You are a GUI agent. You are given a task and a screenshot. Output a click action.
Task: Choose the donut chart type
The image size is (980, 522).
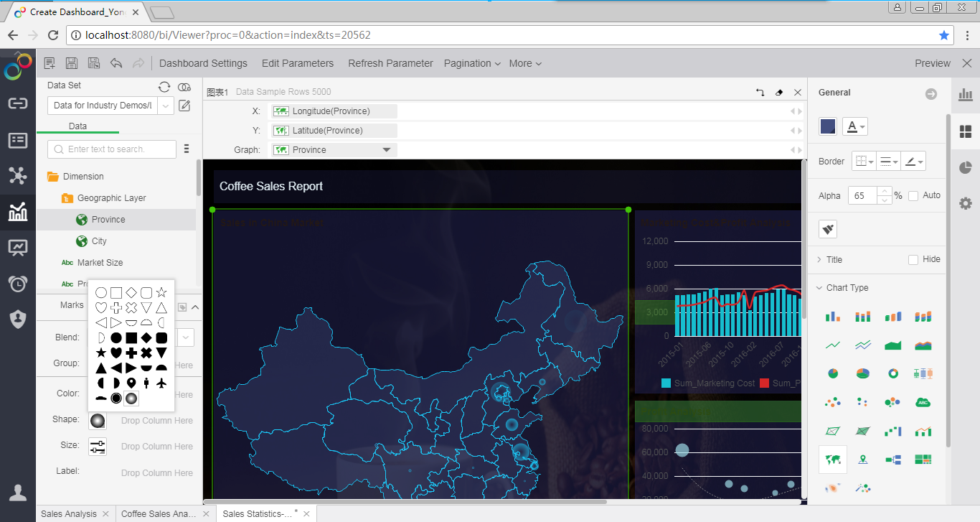[893, 373]
